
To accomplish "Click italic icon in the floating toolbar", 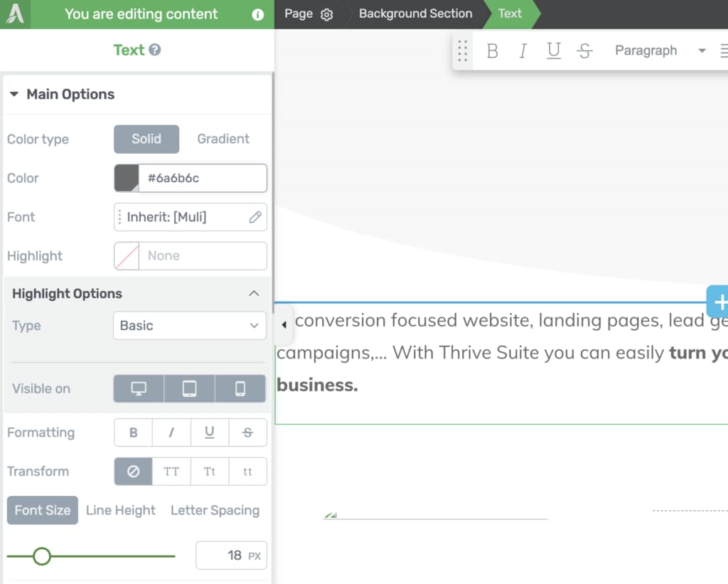I will point(523,51).
